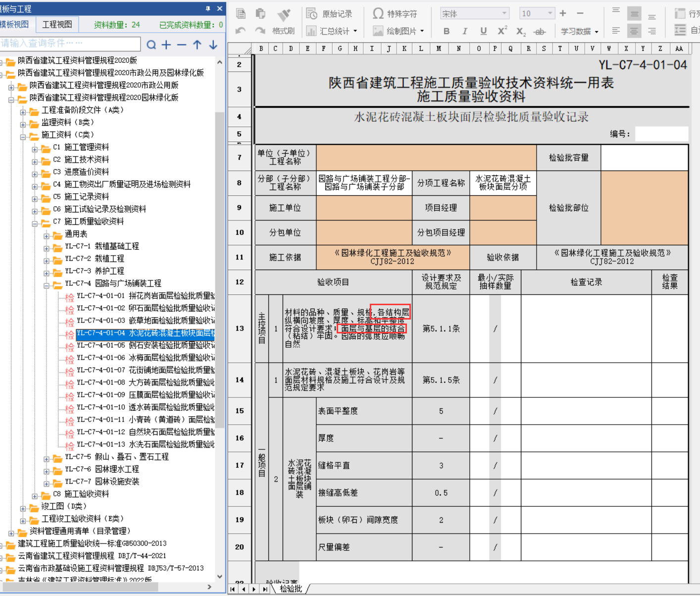Click the minus collapse-all icon in tree panel

click(x=182, y=45)
